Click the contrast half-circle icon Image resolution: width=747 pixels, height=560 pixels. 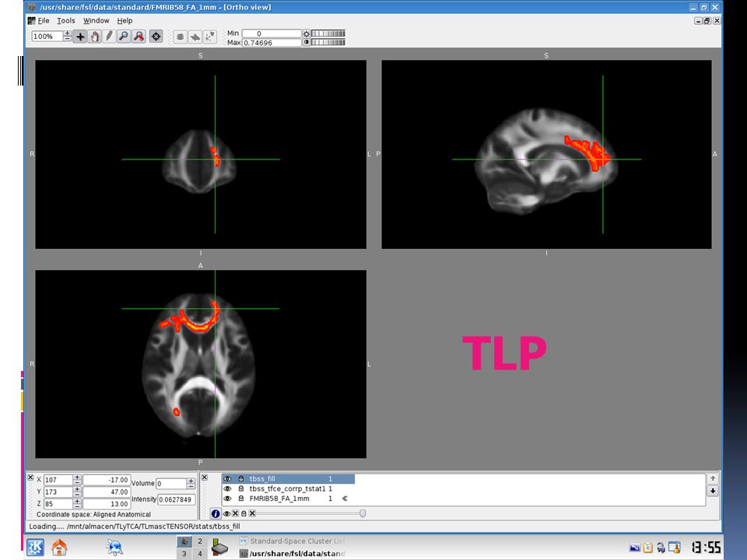click(307, 42)
